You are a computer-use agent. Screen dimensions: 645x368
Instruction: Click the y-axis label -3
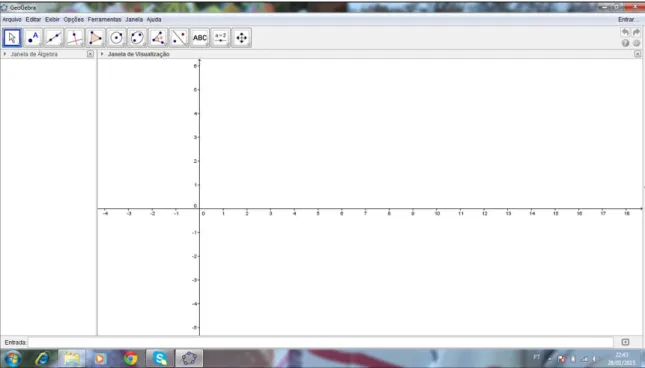195,280
